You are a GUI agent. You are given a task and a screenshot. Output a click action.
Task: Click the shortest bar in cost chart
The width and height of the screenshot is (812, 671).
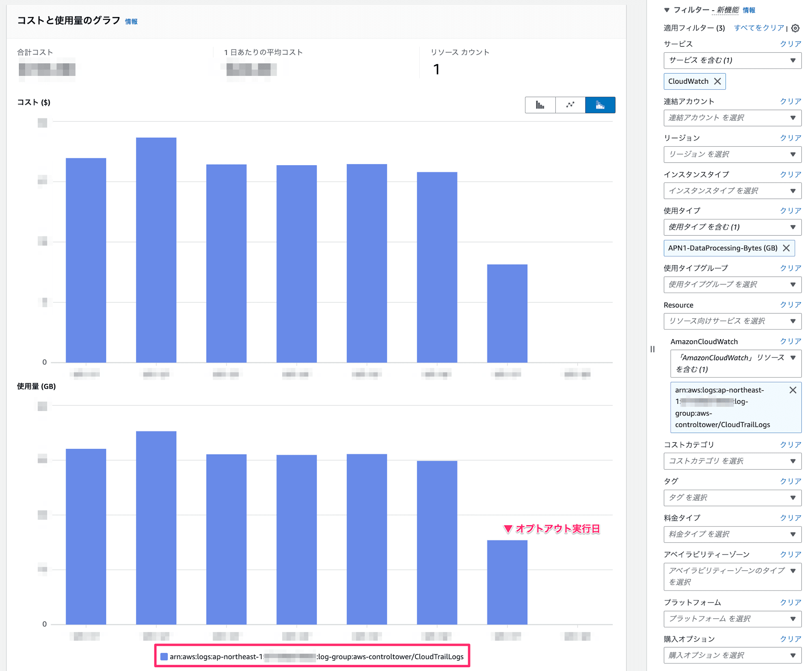coord(507,313)
